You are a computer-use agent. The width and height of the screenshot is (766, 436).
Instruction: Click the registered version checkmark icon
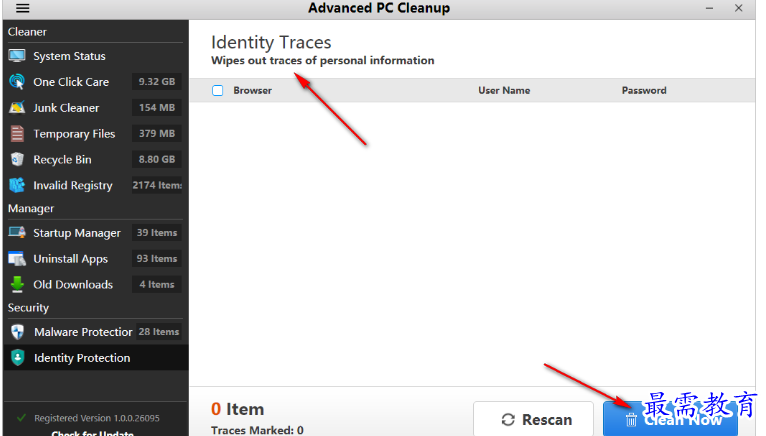21,418
